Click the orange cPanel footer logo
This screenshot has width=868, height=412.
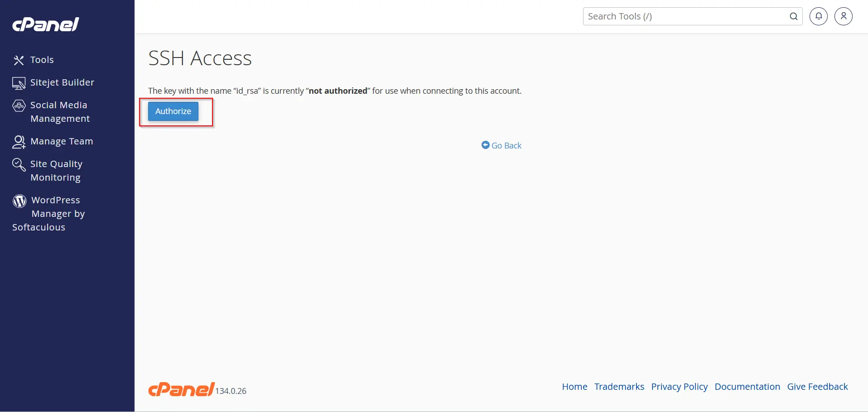pyautogui.click(x=181, y=389)
